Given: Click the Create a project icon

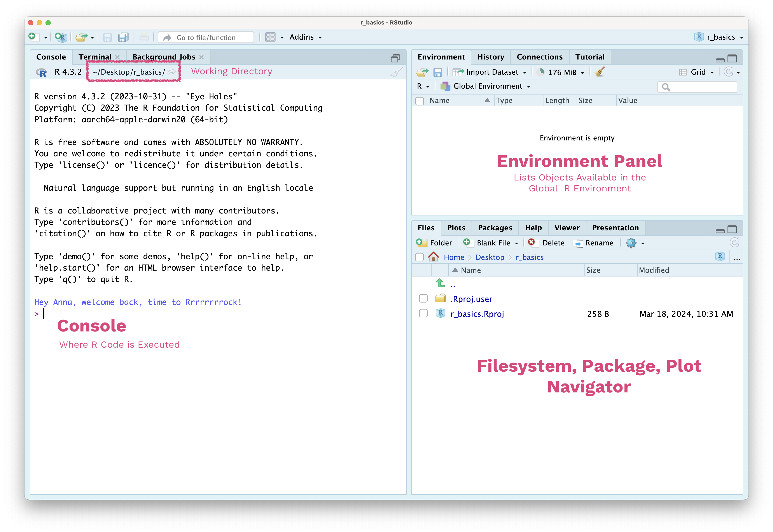Looking at the screenshot, I should (x=61, y=37).
